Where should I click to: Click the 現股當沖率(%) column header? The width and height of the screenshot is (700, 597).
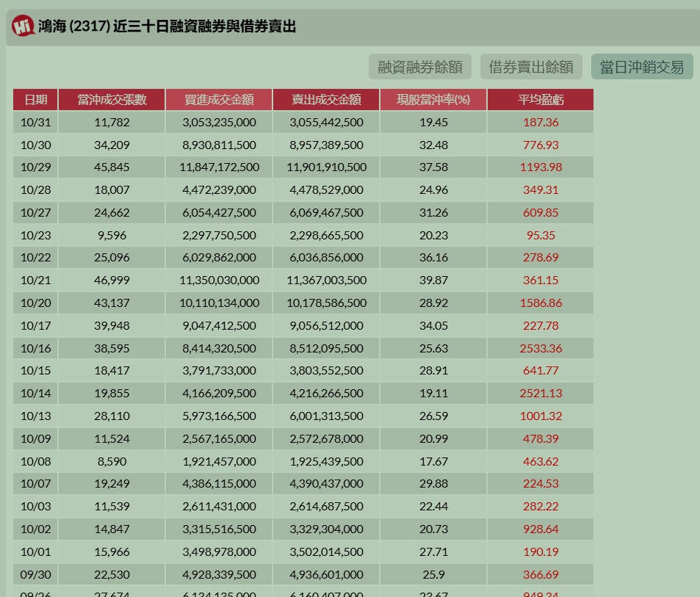click(x=433, y=100)
